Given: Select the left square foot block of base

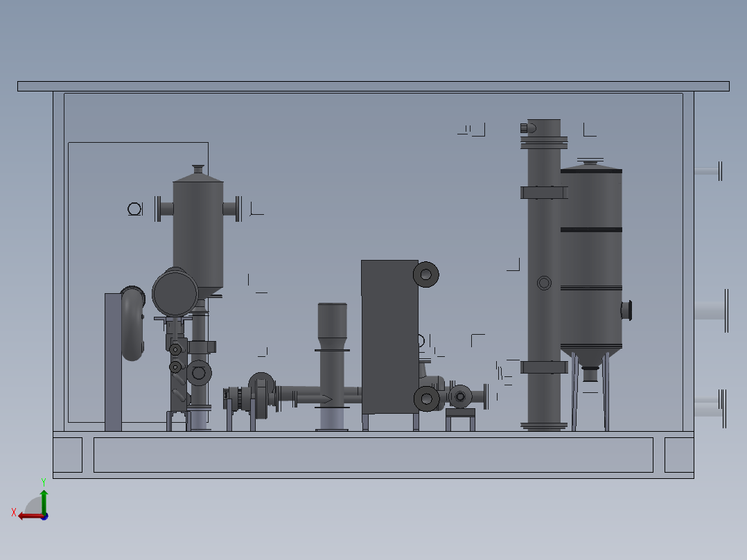Looking at the screenshot, I should [x=68, y=455].
